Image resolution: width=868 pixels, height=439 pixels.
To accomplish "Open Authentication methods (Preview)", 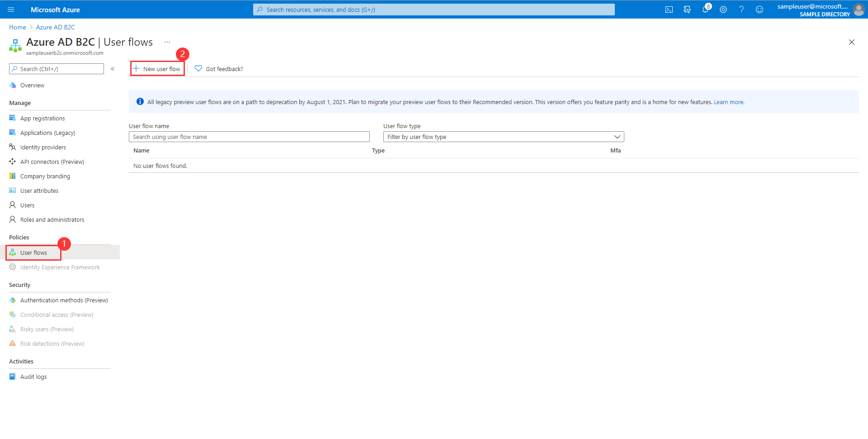I will point(64,300).
